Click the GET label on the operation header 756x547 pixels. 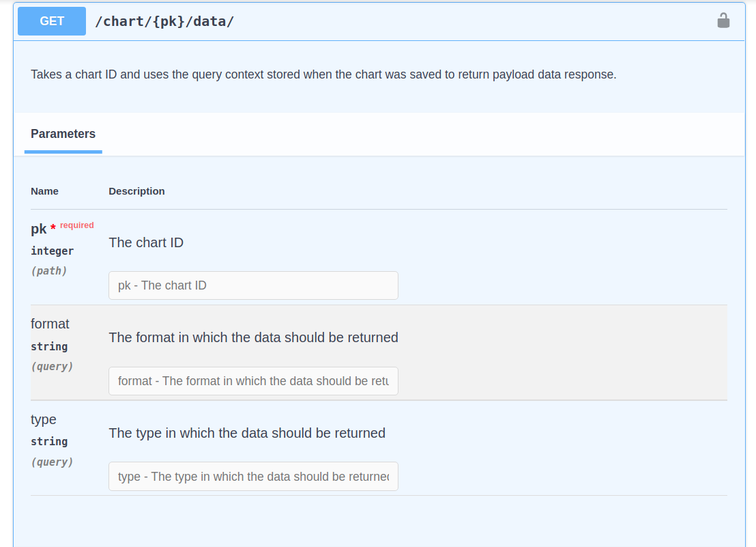51,21
